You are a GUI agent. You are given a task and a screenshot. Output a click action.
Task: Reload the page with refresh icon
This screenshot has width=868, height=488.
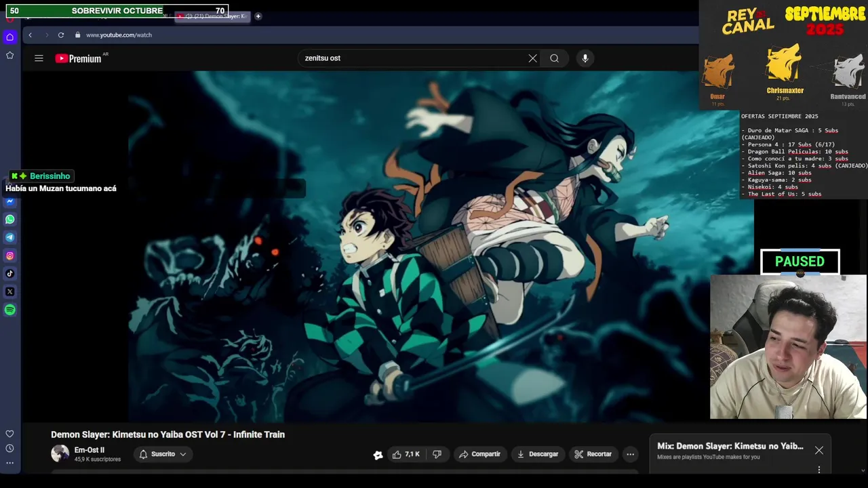click(61, 35)
